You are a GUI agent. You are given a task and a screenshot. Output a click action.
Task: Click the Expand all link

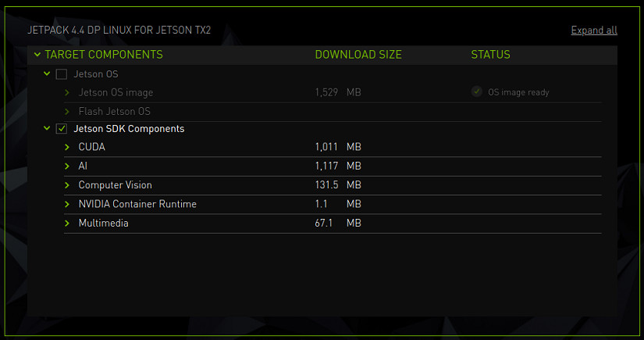click(x=594, y=30)
